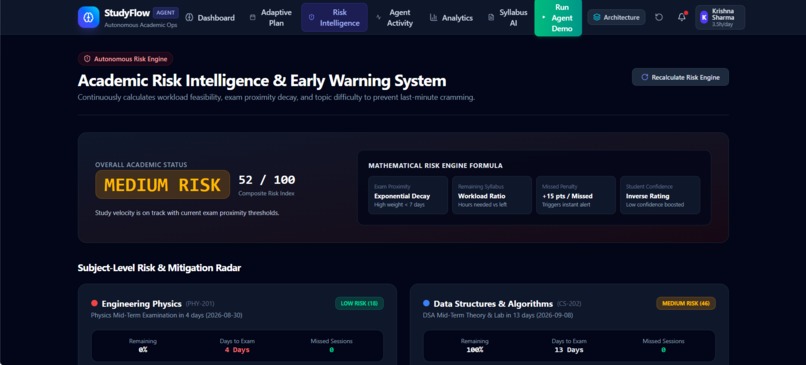Click the blue dot beside Data Structures

tap(426, 303)
